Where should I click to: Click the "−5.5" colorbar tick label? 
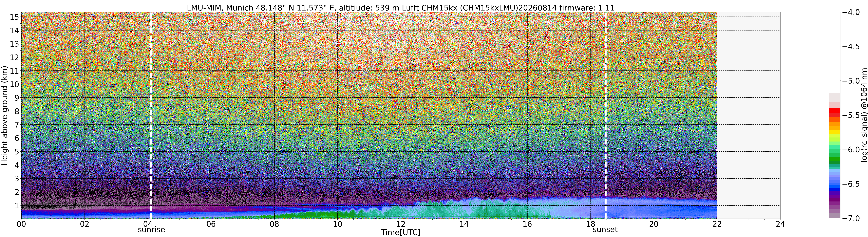pos(851,115)
